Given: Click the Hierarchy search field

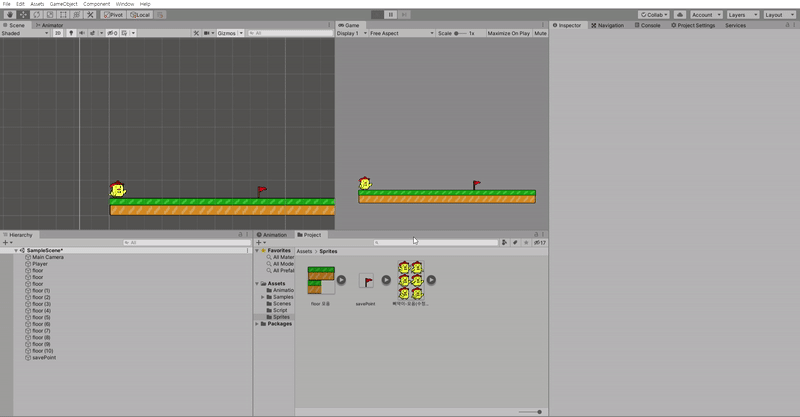Looking at the screenshot, I should 187,243.
